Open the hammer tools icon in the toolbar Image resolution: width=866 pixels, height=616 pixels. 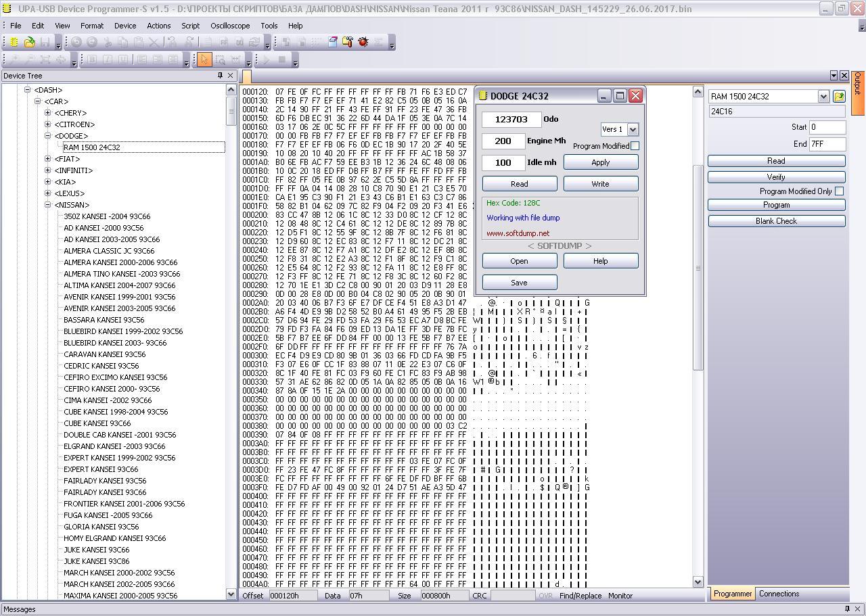pos(348,42)
